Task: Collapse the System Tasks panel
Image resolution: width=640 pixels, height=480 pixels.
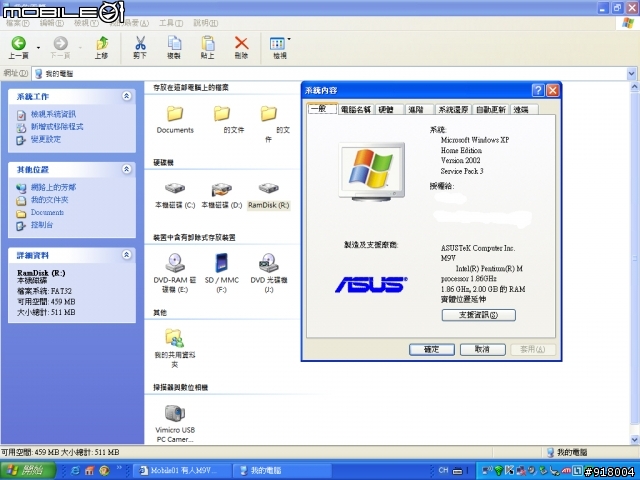Action: tap(127, 96)
